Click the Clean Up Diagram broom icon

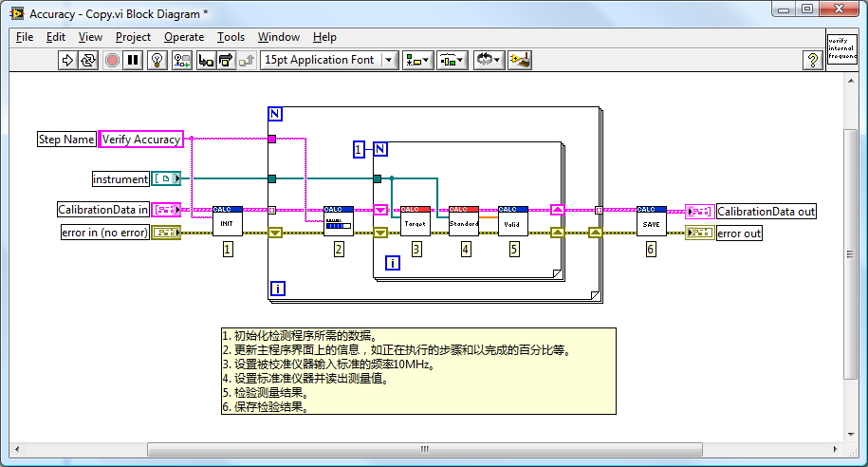tap(519, 60)
